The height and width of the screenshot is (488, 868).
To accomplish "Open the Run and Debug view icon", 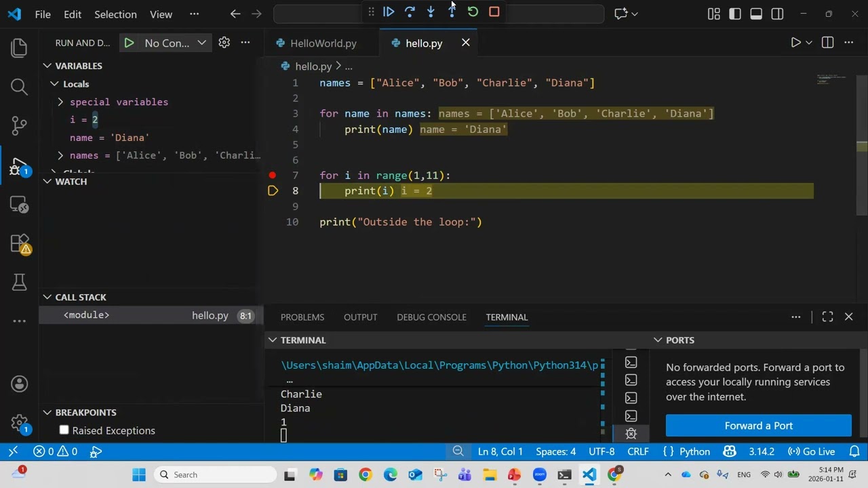I will pos(19,167).
